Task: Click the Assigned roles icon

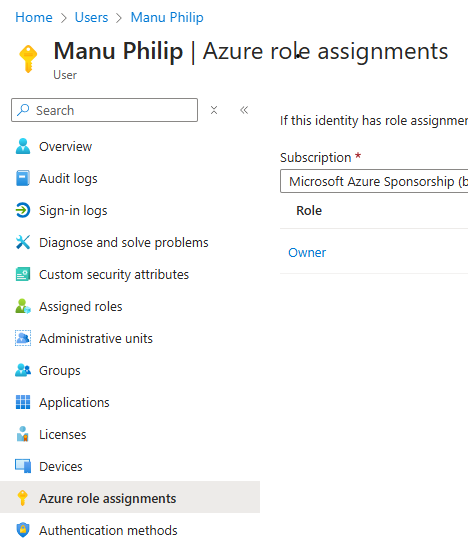Action: click(x=23, y=306)
